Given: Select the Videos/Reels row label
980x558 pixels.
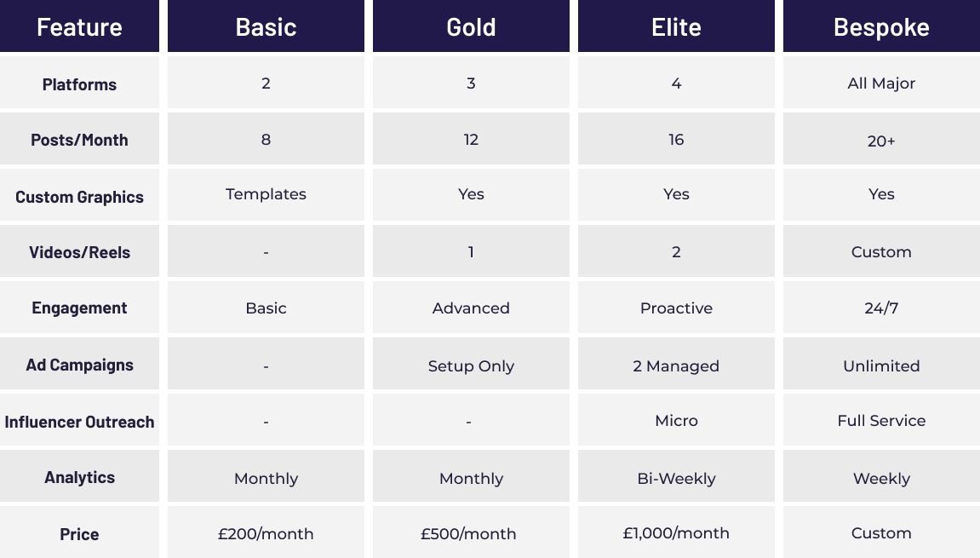Looking at the screenshot, I should (79, 251).
